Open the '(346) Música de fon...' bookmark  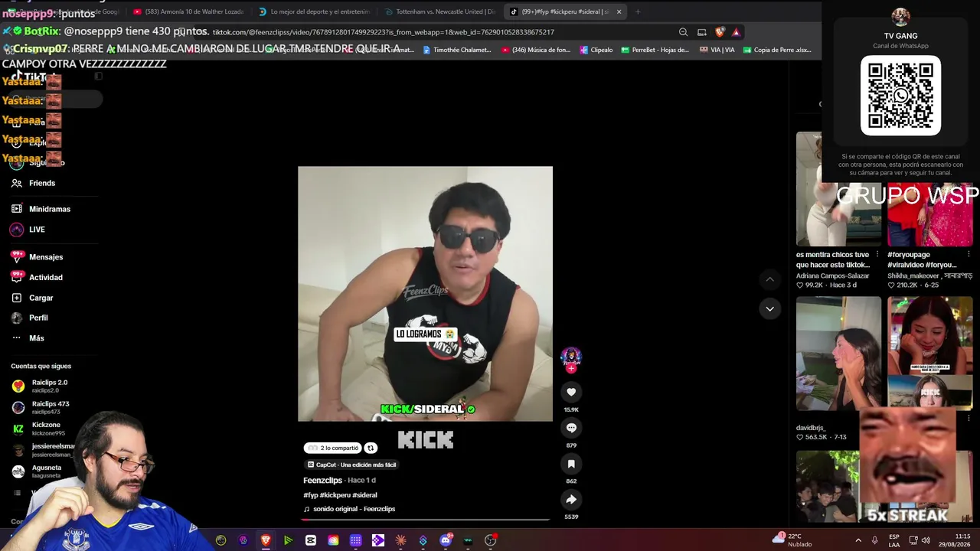click(536, 50)
